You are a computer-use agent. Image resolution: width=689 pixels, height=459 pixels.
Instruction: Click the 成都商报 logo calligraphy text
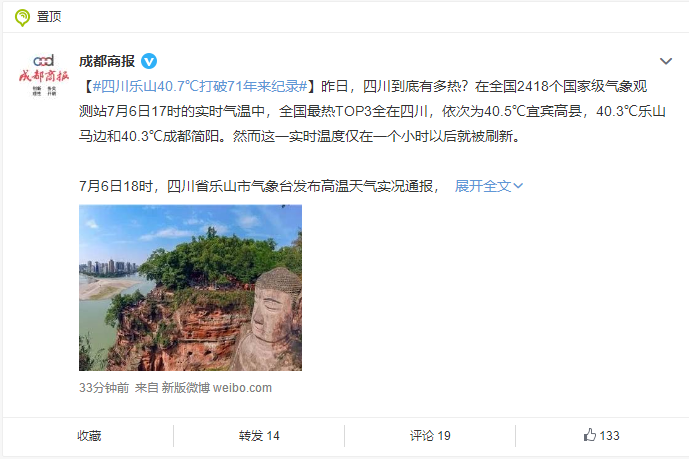[x=44, y=76]
